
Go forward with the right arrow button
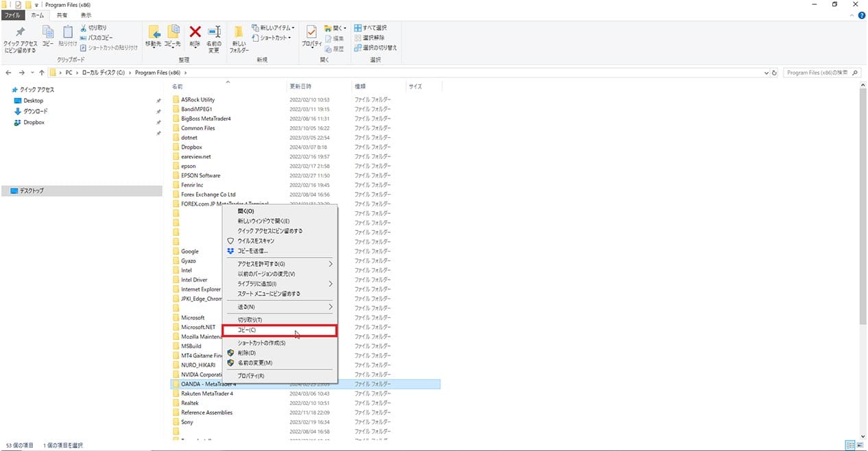pos(23,72)
